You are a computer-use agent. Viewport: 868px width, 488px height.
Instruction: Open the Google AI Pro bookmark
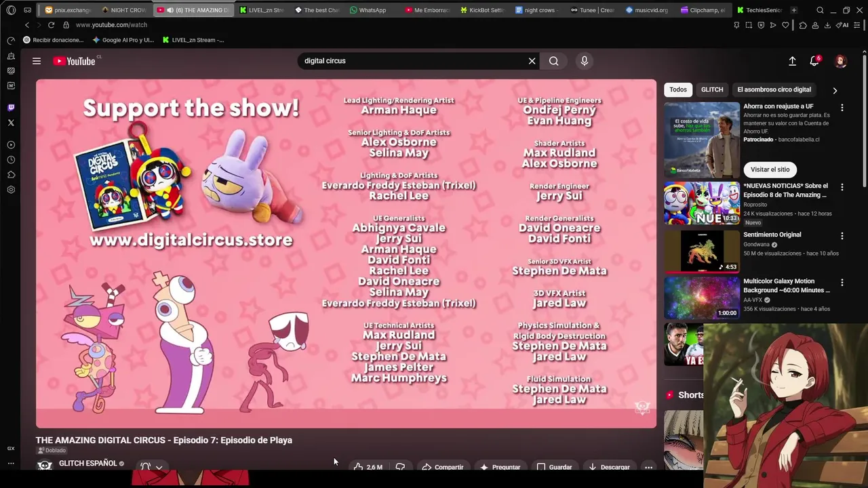pos(123,40)
